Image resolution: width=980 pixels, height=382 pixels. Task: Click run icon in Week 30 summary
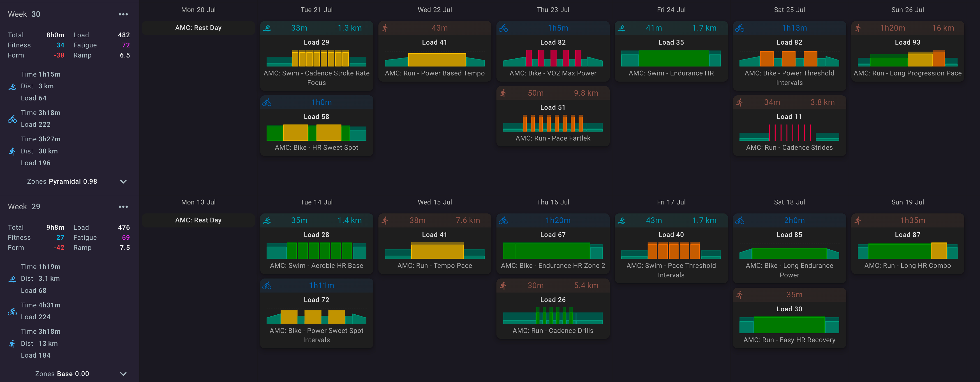coord(12,151)
